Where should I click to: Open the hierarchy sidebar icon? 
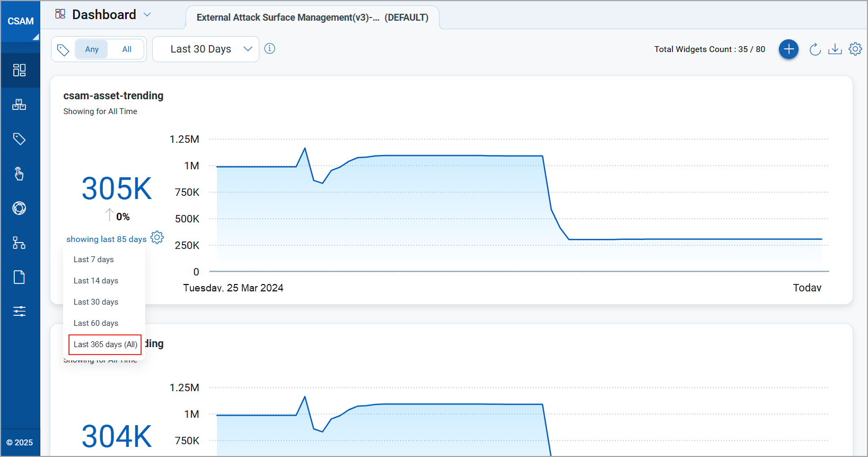pyautogui.click(x=20, y=243)
